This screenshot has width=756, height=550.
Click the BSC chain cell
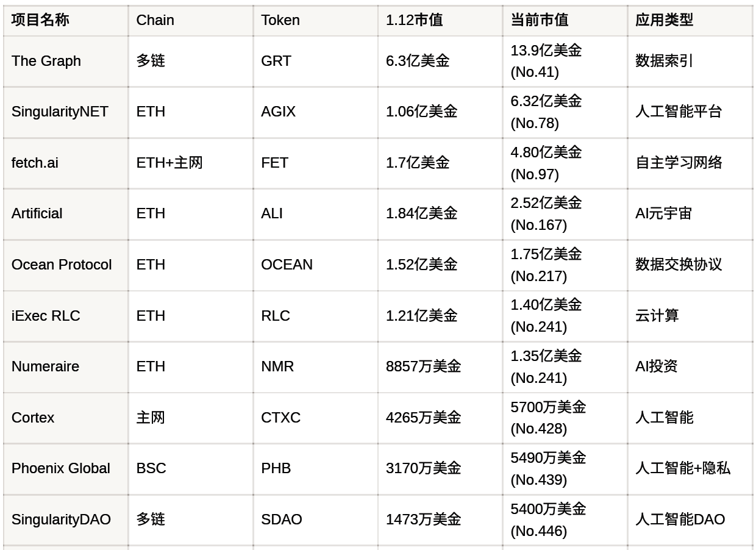[x=151, y=468]
